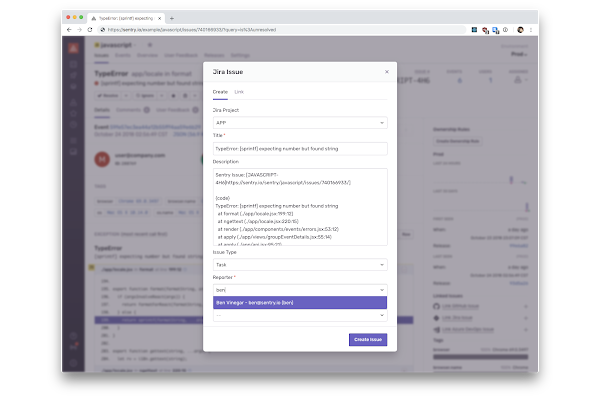Switch to the Link tab

point(239,92)
